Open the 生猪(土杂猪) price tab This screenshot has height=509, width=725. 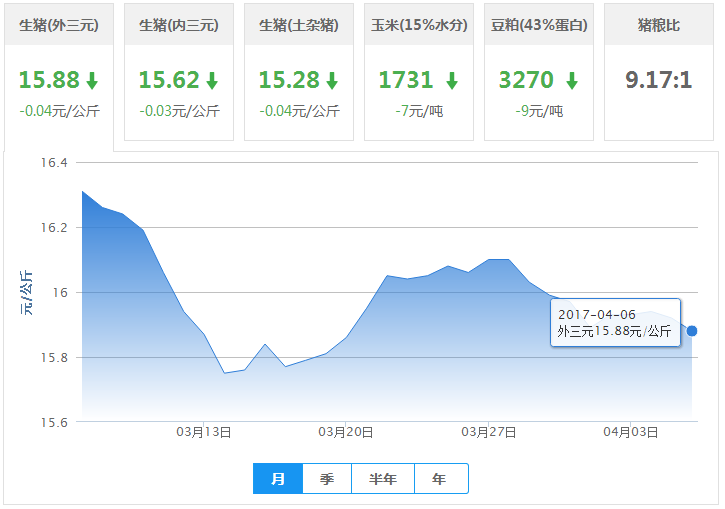[299, 25]
